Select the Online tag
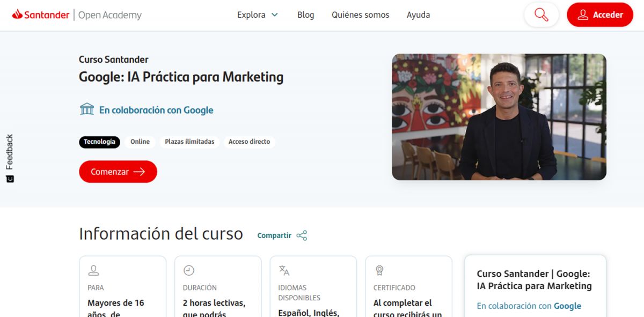Image resolution: width=644 pixels, height=317 pixels. click(140, 142)
